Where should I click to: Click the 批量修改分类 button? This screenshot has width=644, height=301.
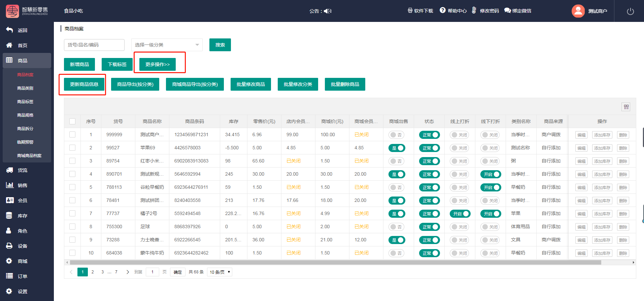[298, 84]
